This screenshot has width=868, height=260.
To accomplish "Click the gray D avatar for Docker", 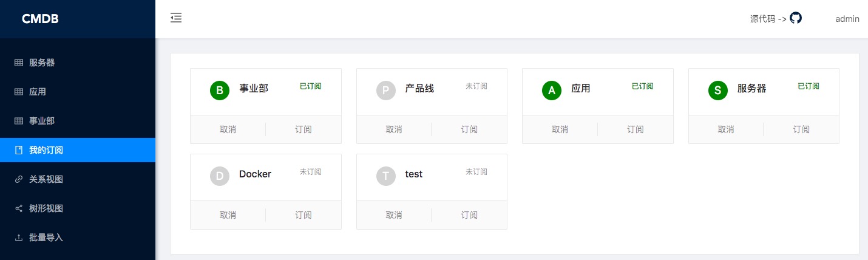I will (220, 177).
